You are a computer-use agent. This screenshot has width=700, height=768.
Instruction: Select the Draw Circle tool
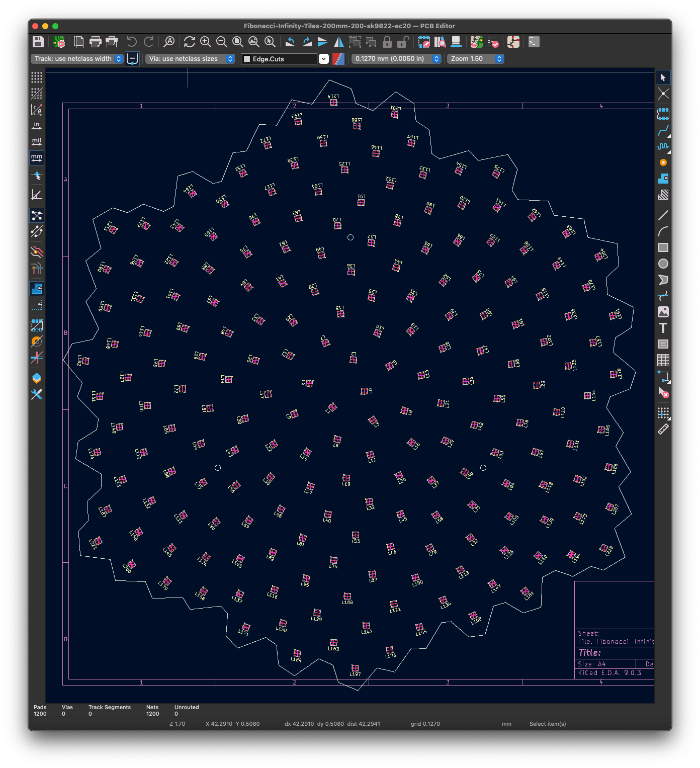(x=663, y=264)
